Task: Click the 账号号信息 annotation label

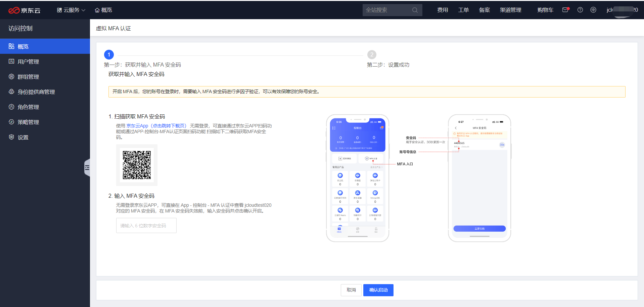Action: 408,152
